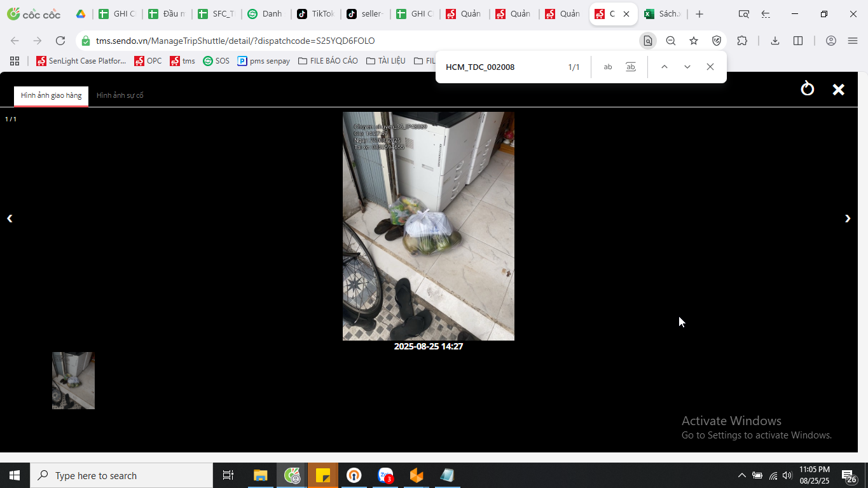Image resolution: width=868 pixels, height=488 pixels.
Task: Go back in browser history
Action: [15, 41]
